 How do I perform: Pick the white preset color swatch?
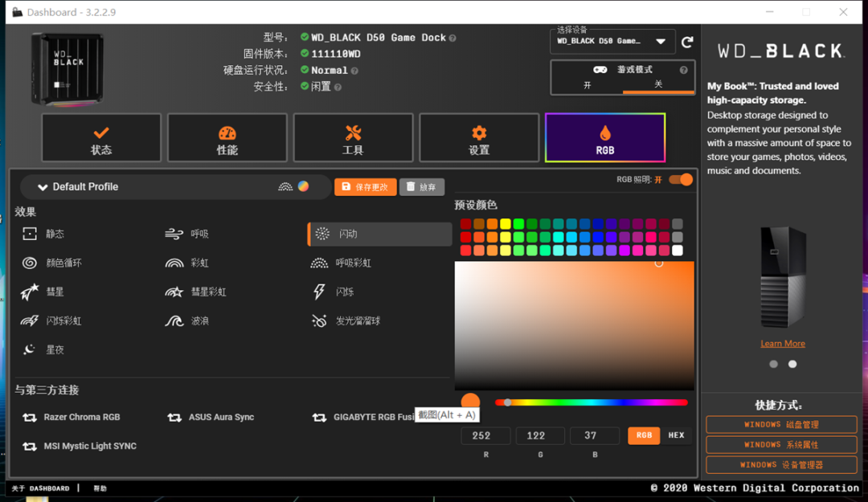click(677, 250)
